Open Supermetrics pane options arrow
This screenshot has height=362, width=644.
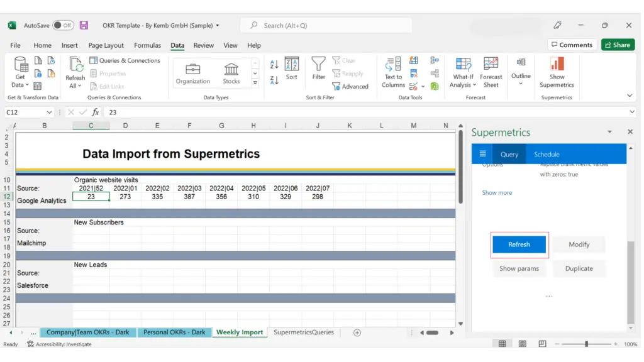609,132
